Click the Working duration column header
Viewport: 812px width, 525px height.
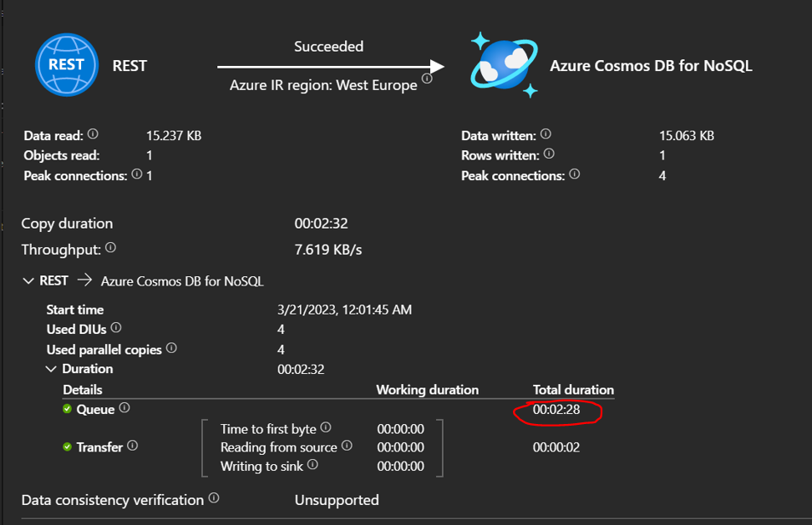pyautogui.click(x=427, y=390)
